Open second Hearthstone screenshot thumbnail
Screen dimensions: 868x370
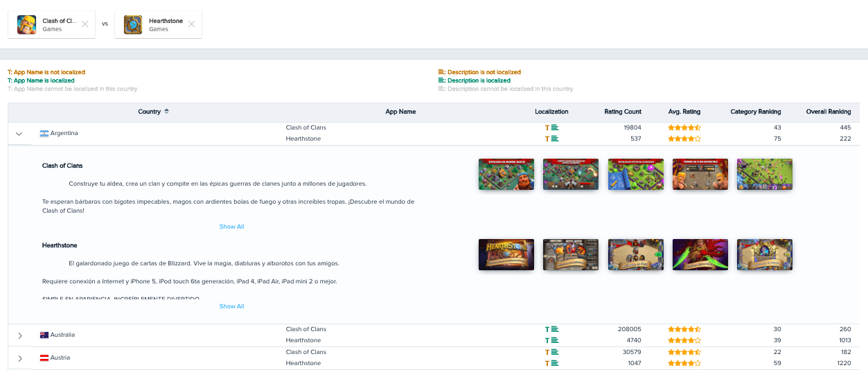click(571, 254)
